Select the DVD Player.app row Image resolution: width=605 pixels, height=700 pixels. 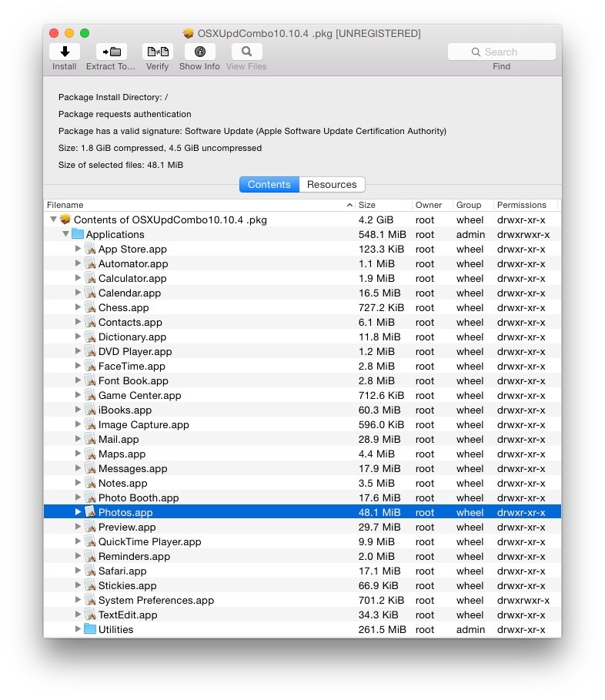click(302, 351)
